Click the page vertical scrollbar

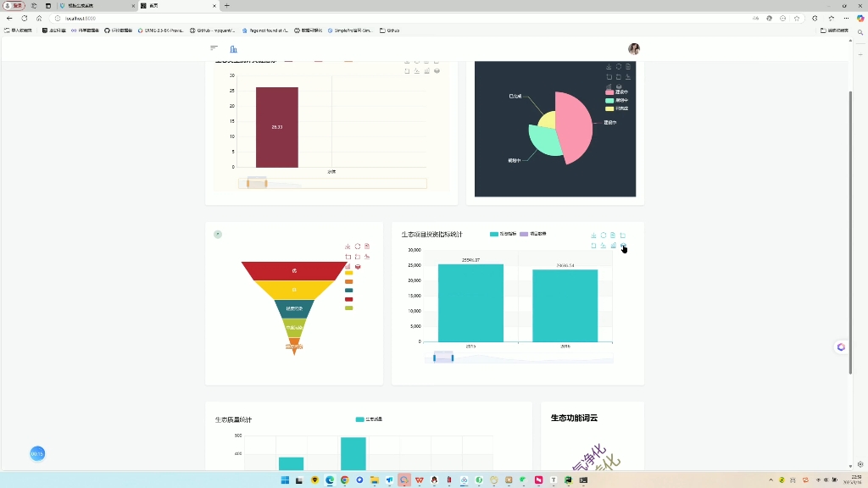point(851,232)
